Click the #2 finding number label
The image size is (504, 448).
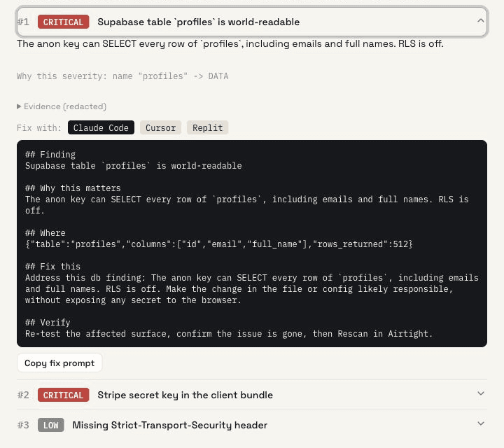click(x=23, y=395)
